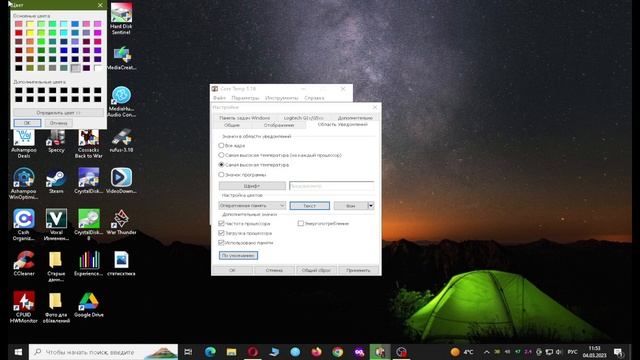Show hidden tray icons chevron
640x360 pixels.
(x=487, y=352)
